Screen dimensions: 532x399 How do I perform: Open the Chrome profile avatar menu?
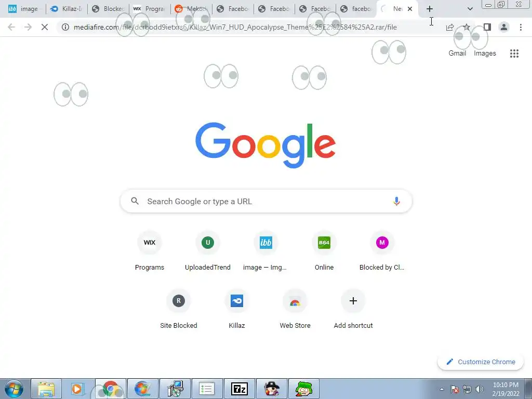(x=504, y=27)
